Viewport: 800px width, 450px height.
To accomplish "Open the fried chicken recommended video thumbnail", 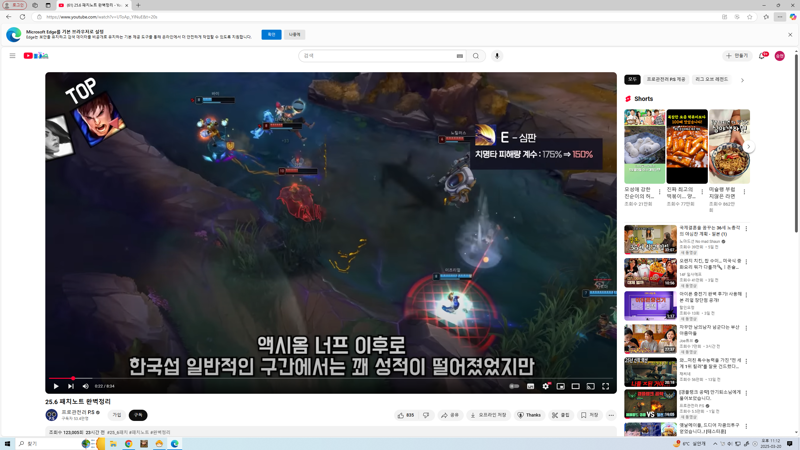I will coord(651,272).
